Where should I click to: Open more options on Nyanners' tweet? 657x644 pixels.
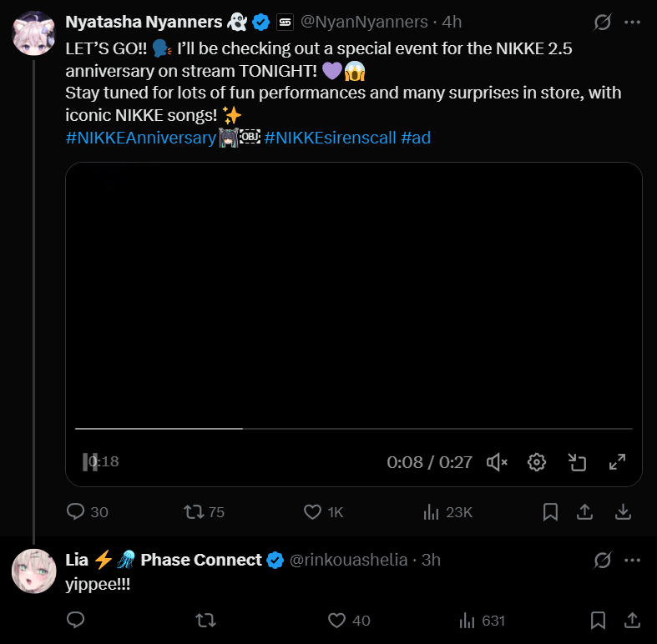pos(632,22)
